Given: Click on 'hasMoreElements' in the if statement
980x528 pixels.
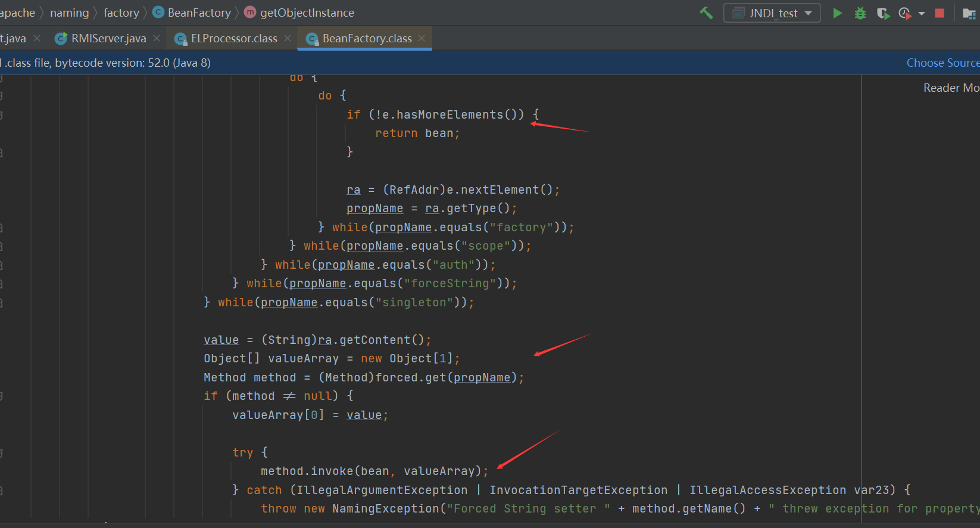Looking at the screenshot, I should [x=450, y=114].
